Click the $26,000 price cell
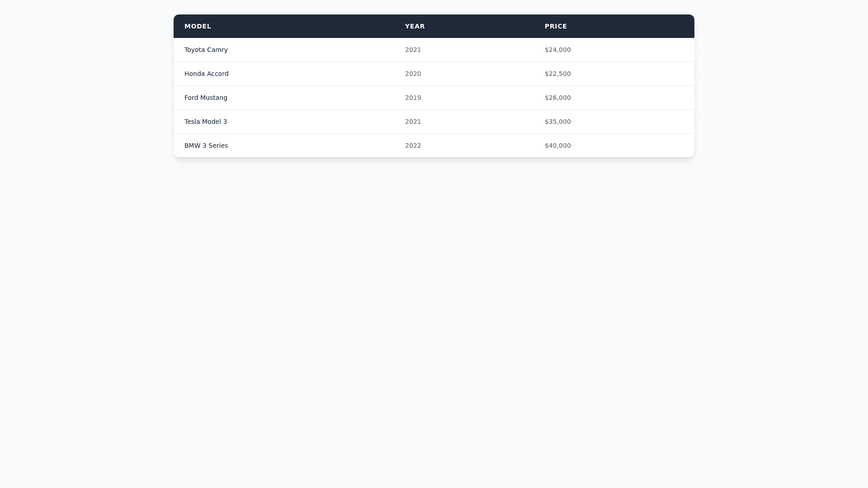The width and height of the screenshot is (868, 488). 557,98
